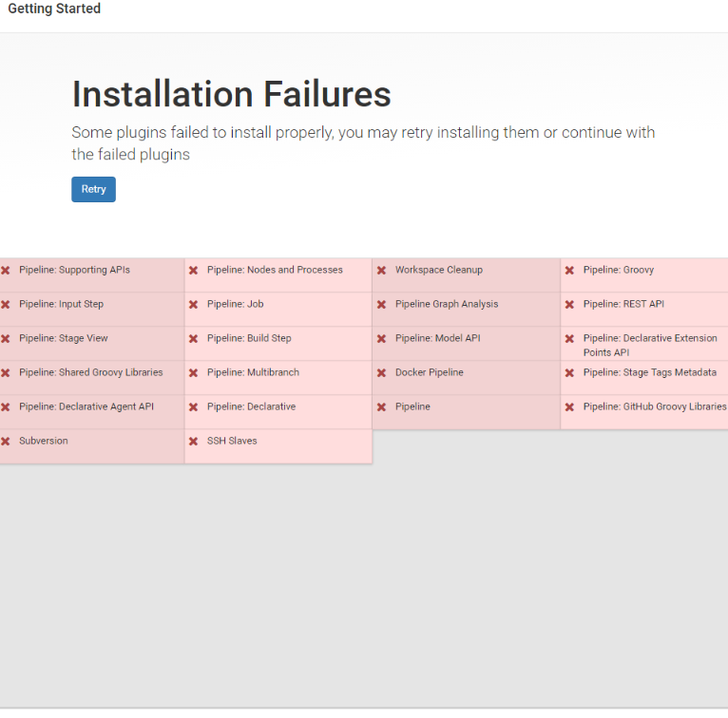Select the Pipeline: Model API plugin entry

[437, 339]
